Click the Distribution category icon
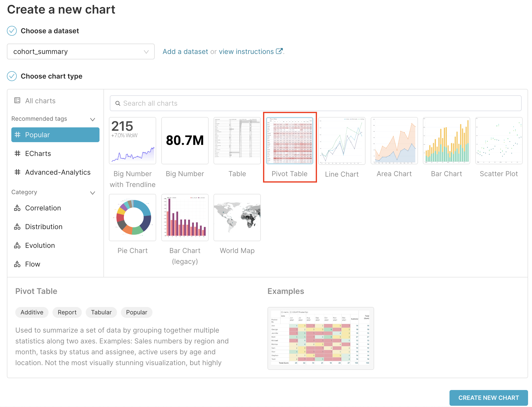Image resolution: width=532 pixels, height=407 pixels. pyautogui.click(x=17, y=227)
